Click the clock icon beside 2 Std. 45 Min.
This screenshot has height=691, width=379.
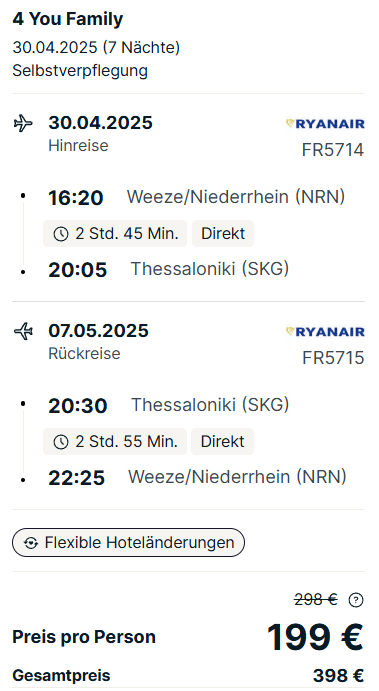[x=61, y=234]
